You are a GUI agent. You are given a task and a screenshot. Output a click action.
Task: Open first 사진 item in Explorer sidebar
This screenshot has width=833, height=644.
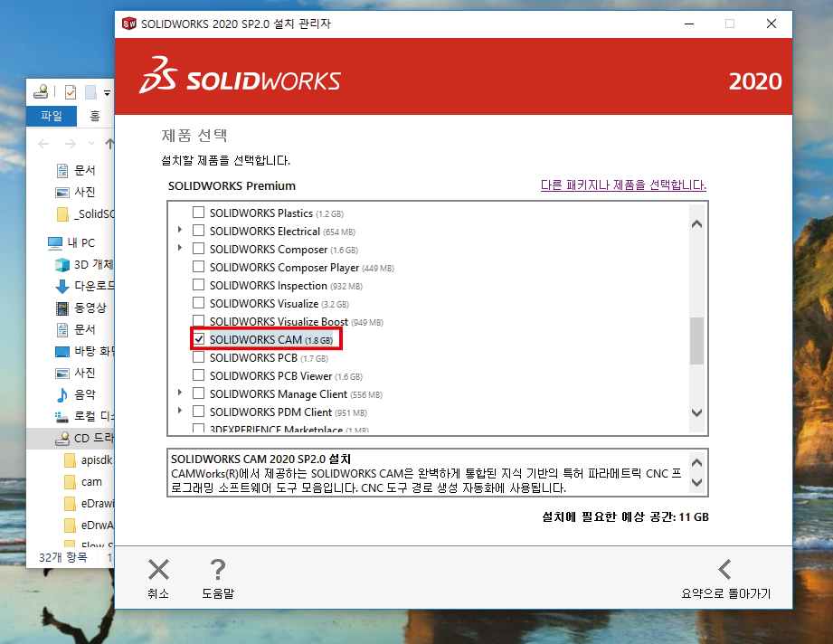point(75,192)
